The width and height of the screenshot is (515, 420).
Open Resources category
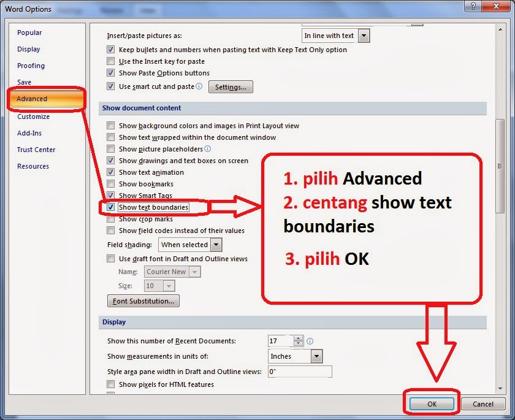tap(33, 166)
